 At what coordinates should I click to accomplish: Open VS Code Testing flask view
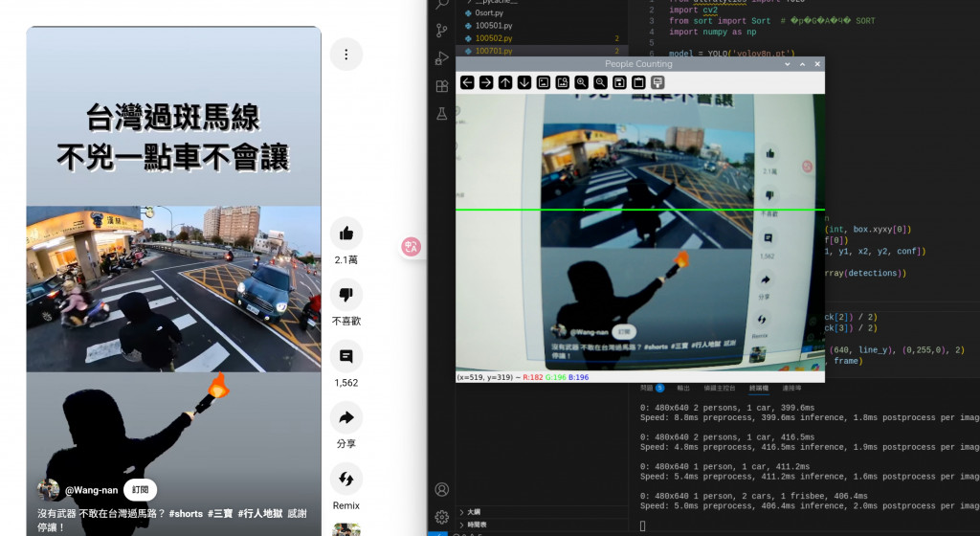click(442, 114)
